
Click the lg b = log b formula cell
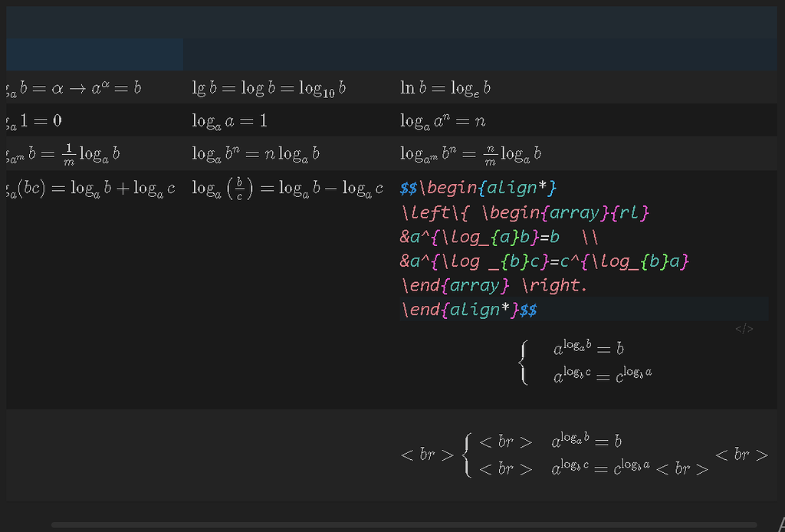[x=268, y=87]
